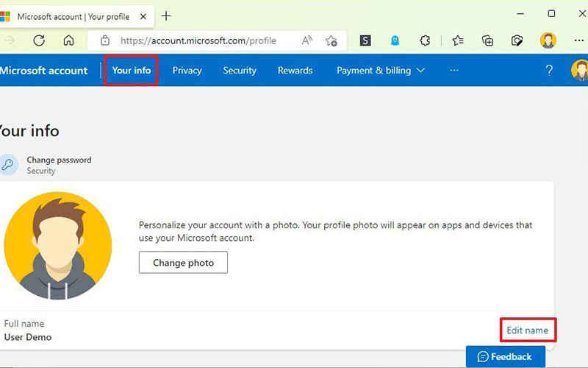Click the Edit name link
This screenshot has height=368, width=588.
click(x=527, y=330)
